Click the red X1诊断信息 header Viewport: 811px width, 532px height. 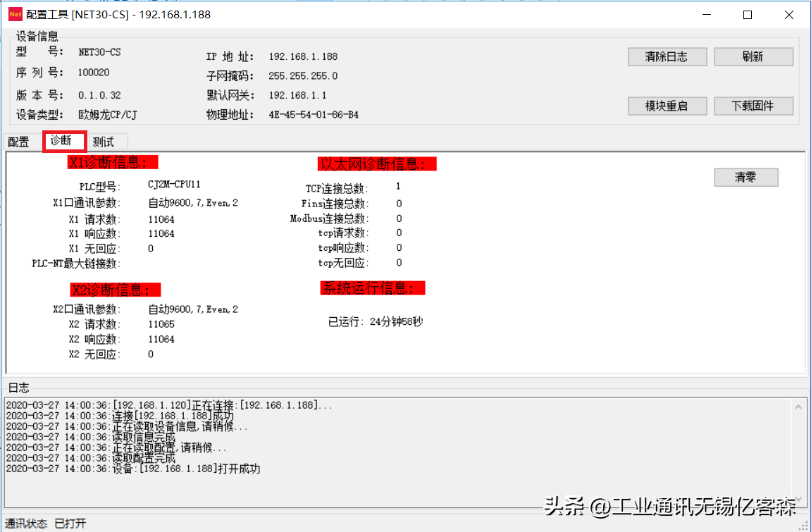coord(113,163)
